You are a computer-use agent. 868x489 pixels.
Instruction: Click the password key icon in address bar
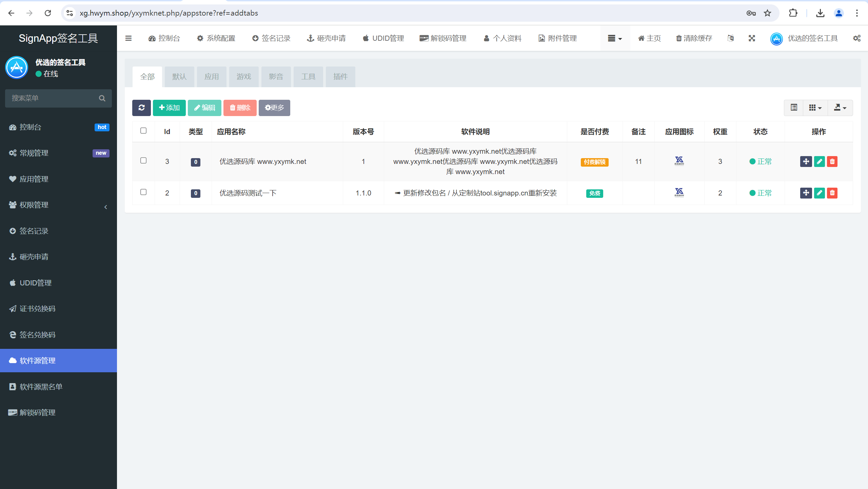751,13
